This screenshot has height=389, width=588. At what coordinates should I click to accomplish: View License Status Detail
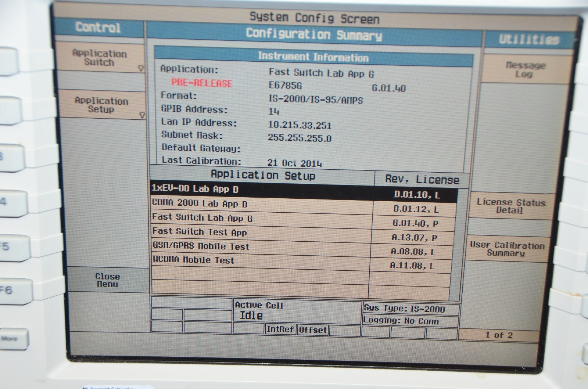click(x=510, y=206)
